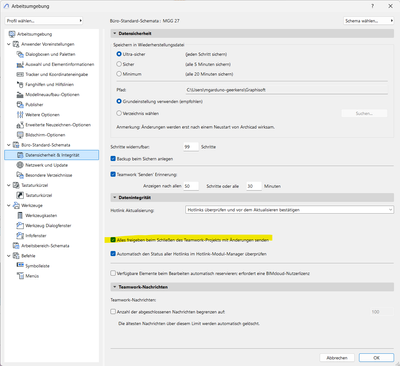This screenshot has width=400, height=366.
Task: Click the Suchen... button
Action: [364, 113]
